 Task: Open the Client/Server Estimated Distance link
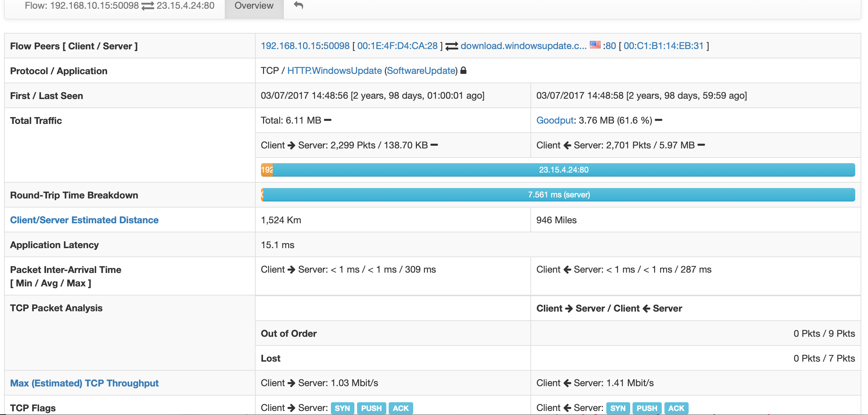pyautogui.click(x=84, y=220)
